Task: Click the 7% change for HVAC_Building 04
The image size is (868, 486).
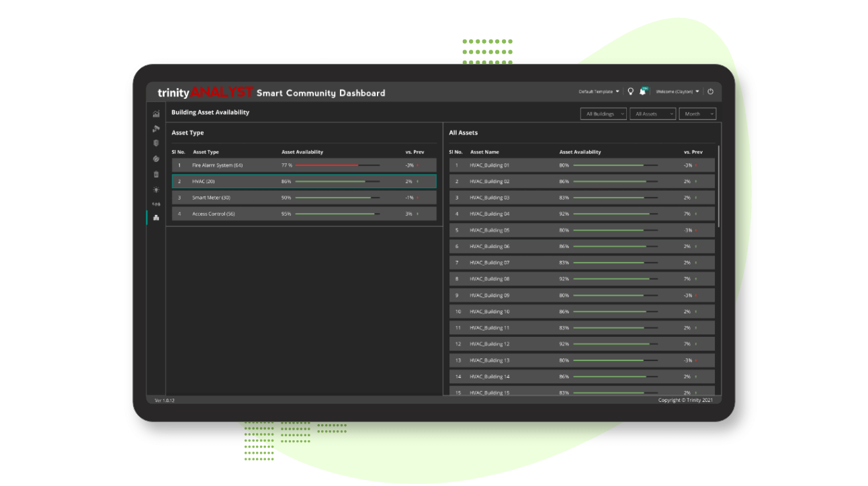Action: (687, 214)
